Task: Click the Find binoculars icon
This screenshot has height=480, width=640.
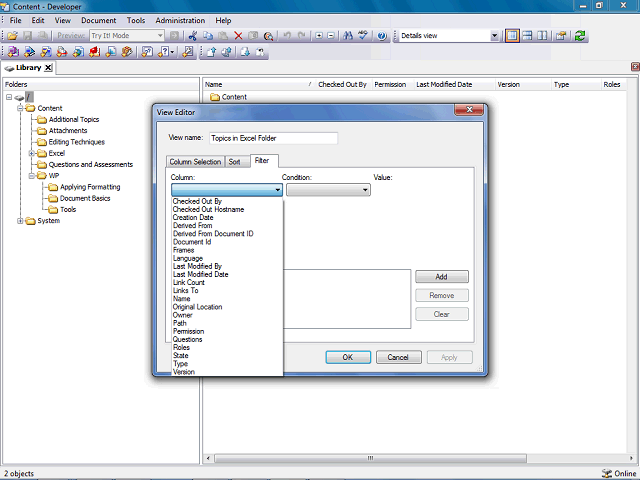Action: (348, 36)
